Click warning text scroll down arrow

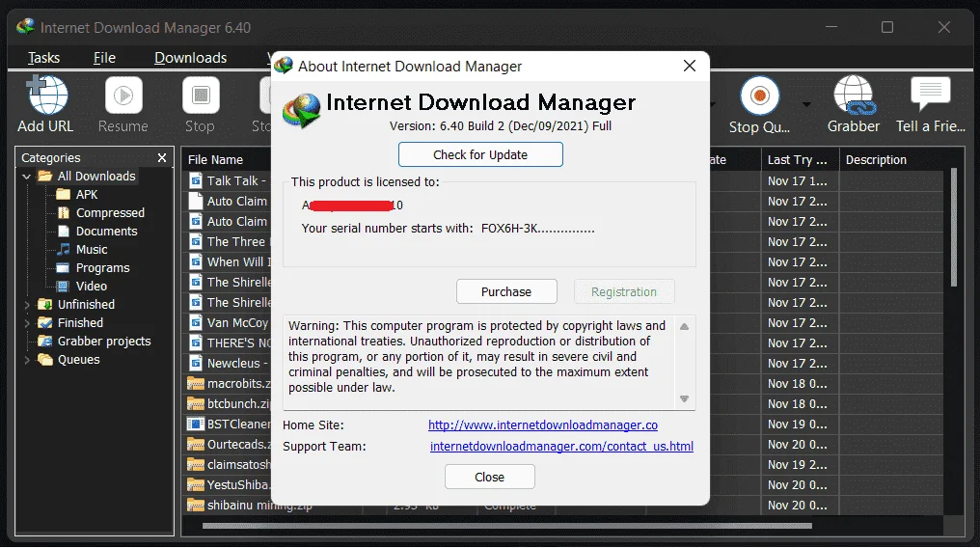[685, 398]
